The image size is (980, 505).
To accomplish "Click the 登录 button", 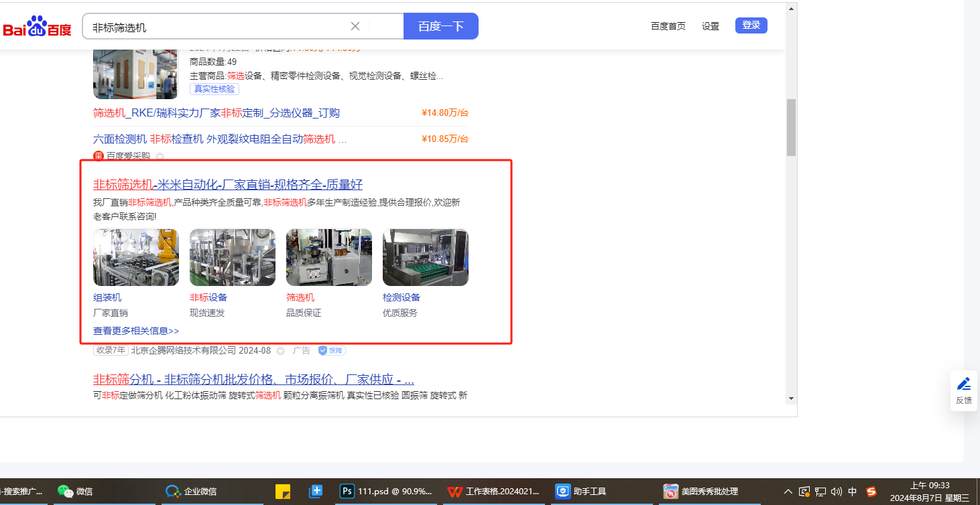I will click(751, 25).
